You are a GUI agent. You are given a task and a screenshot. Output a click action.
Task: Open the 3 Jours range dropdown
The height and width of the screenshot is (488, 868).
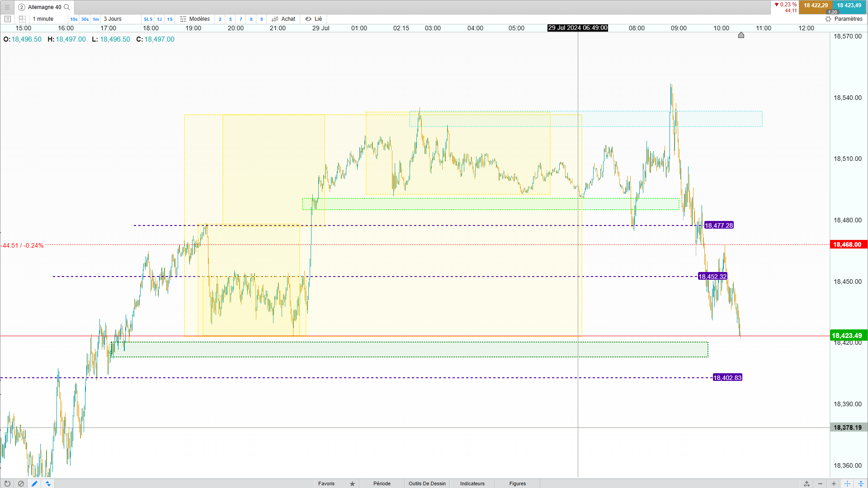(113, 19)
